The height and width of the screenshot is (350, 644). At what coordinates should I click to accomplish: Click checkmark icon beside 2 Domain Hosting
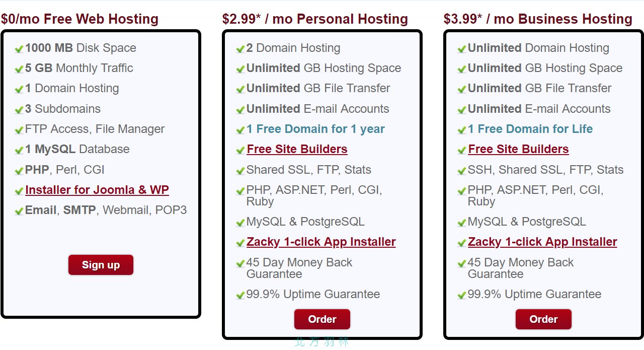[240, 49]
